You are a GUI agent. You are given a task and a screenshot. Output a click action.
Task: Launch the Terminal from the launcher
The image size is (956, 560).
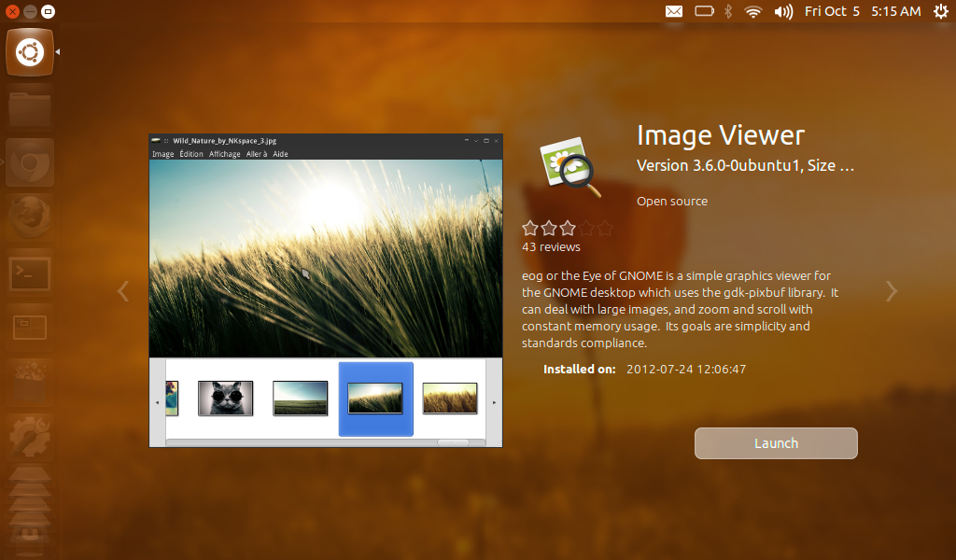(x=29, y=273)
